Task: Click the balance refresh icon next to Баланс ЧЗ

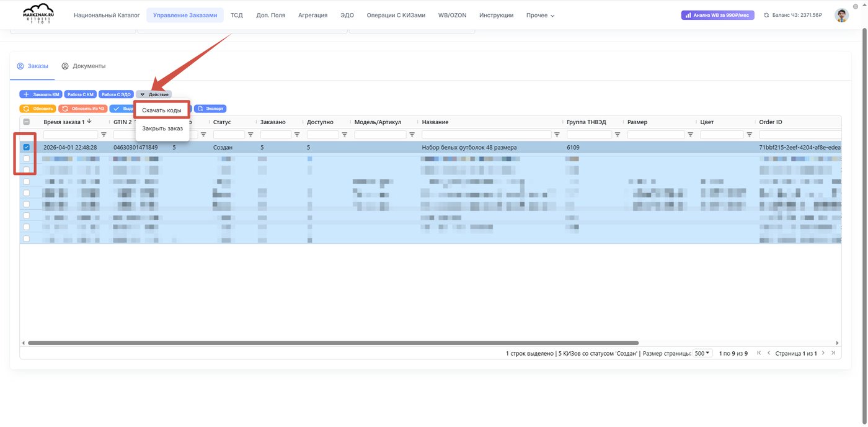Action: pos(766,15)
